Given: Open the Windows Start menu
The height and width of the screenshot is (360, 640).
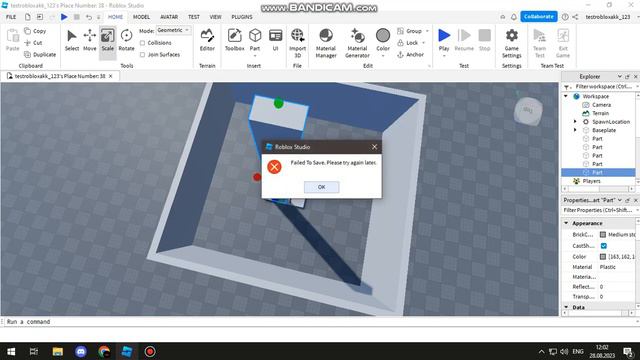Looking at the screenshot, I should coord(11,351).
